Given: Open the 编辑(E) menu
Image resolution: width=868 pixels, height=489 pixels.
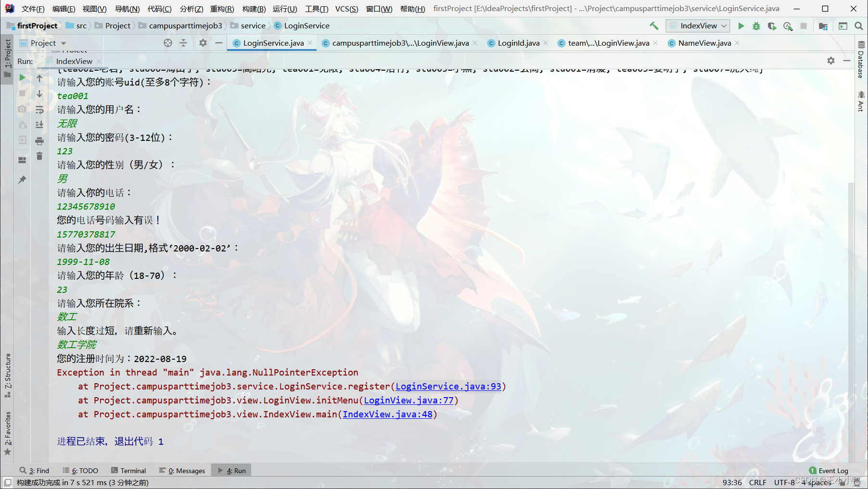Looking at the screenshot, I should [64, 9].
